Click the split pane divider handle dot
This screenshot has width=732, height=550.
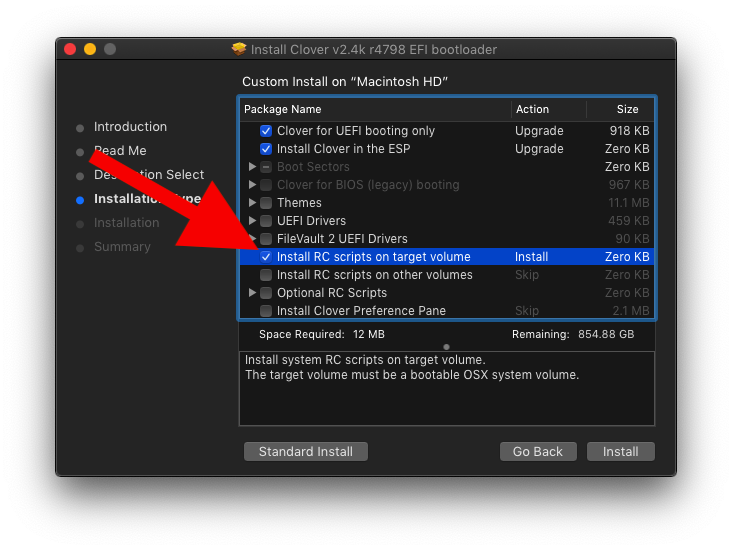pos(446,347)
